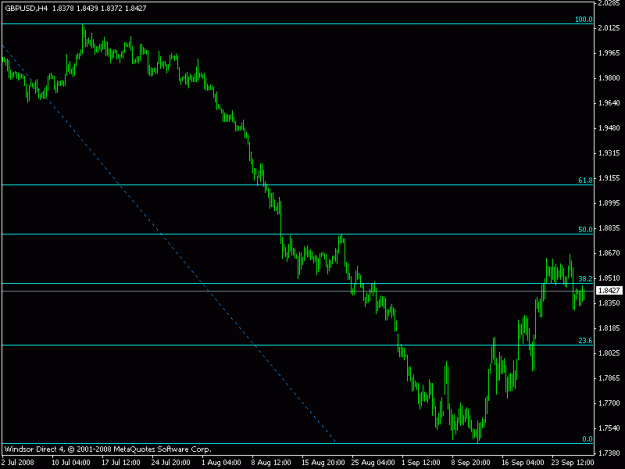Click the 2 Jul 2008 date label
Image resolution: width=625 pixels, height=469 pixels.
pyautogui.click(x=18, y=463)
